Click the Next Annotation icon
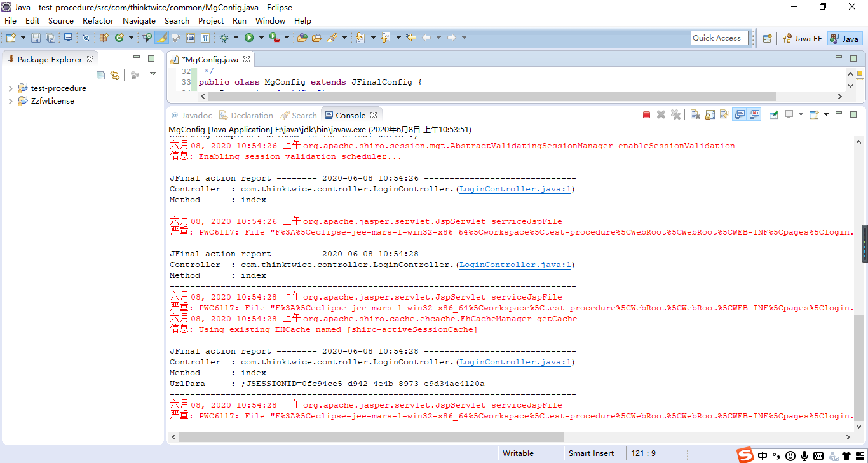 pos(360,38)
